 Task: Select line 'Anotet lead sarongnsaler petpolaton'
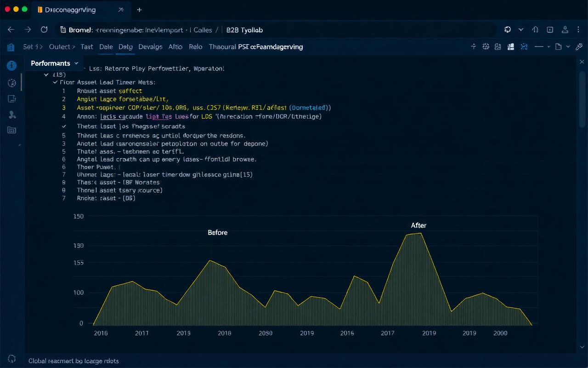[x=172, y=144]
